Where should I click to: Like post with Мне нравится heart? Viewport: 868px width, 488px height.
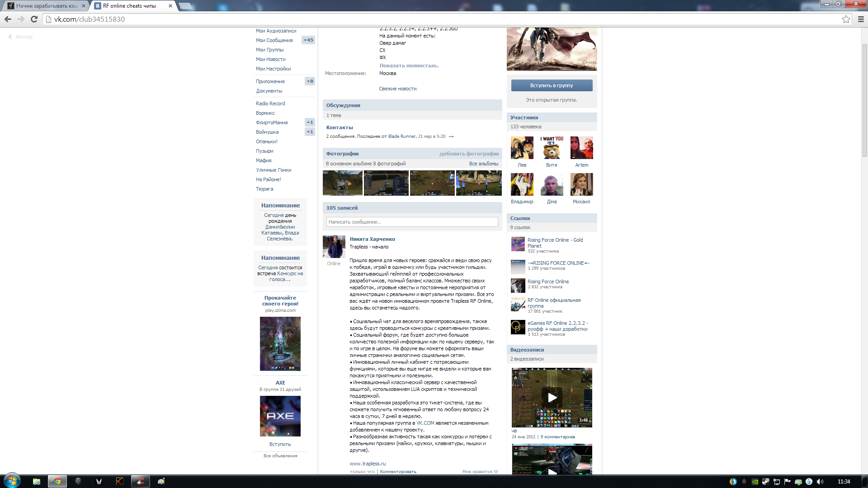click(x=480, y=472)
